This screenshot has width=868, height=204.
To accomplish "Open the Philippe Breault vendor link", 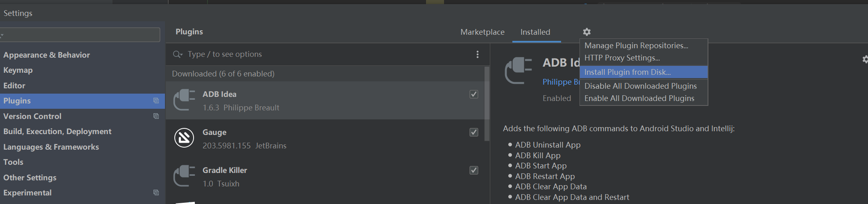I will coord(561,82).
